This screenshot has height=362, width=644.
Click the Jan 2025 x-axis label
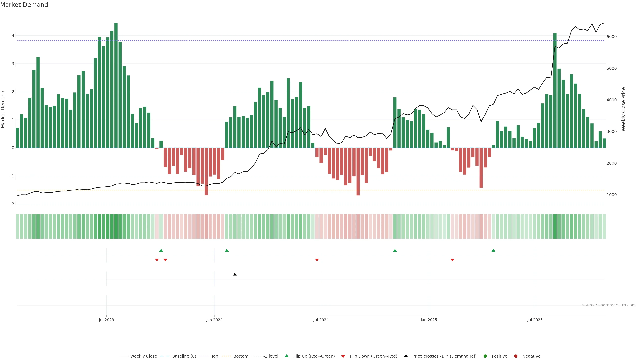point(428,320)
